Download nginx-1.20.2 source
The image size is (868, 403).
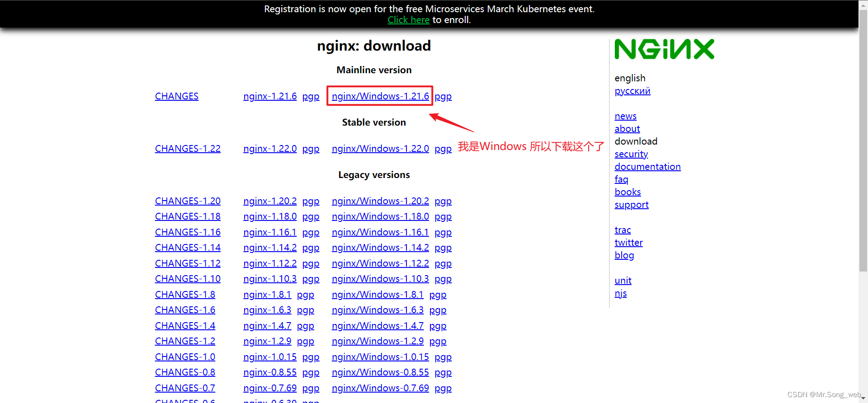270,201
